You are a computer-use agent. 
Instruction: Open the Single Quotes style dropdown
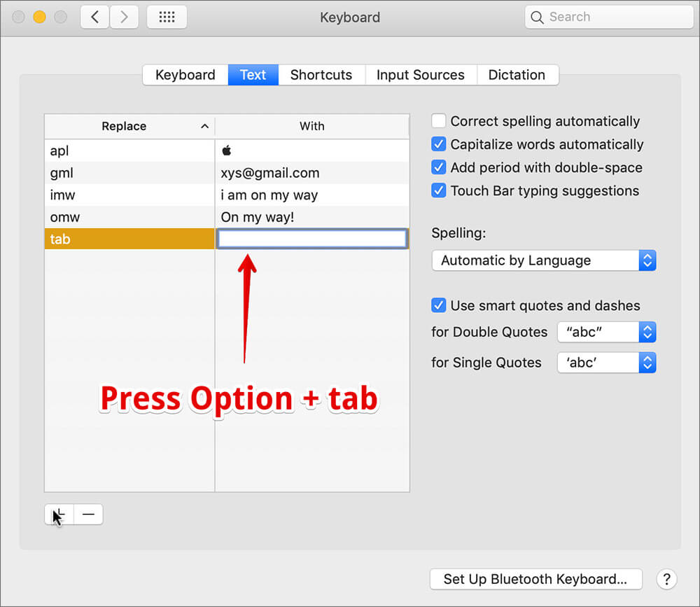pos(606,362)
